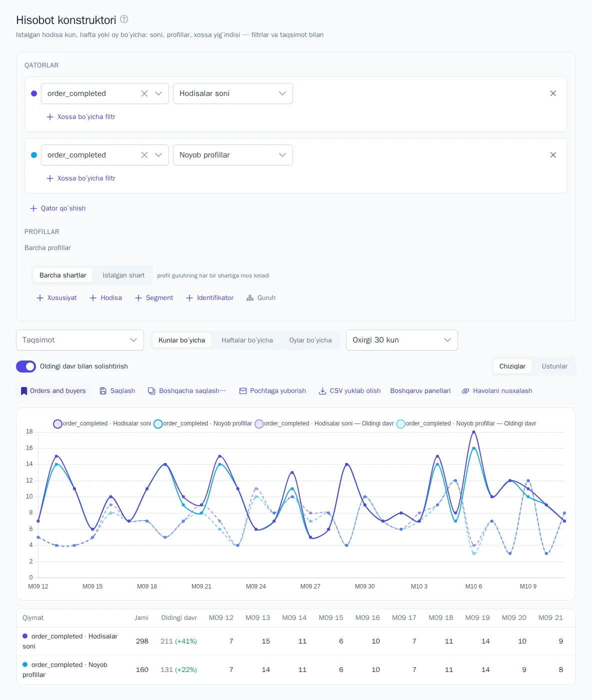The height and width of the screenshot is (700, 592).
Task: Save the report with Saqlash
Action: [117, 391]
